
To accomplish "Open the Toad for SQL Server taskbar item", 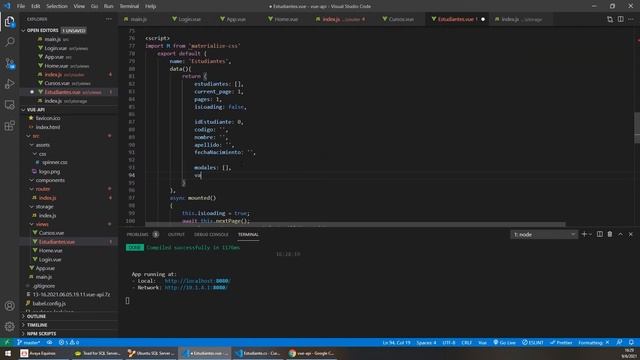I will click(x=98, y=353).
